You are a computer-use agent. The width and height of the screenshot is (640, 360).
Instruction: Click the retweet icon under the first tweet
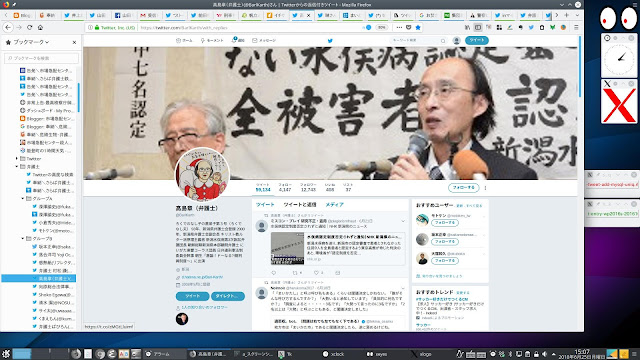point(295,273)
